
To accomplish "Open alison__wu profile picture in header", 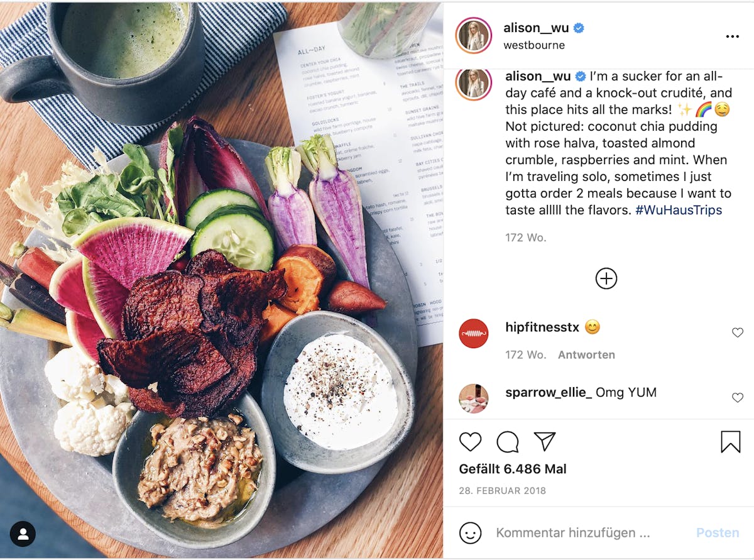I will (474, 35).
